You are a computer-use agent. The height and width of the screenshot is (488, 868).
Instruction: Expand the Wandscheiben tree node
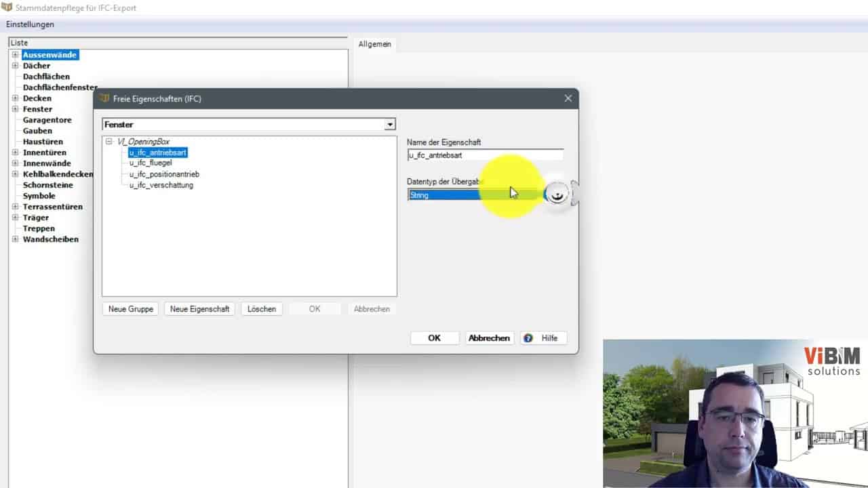pyautogui.click(x=15, y=239)
